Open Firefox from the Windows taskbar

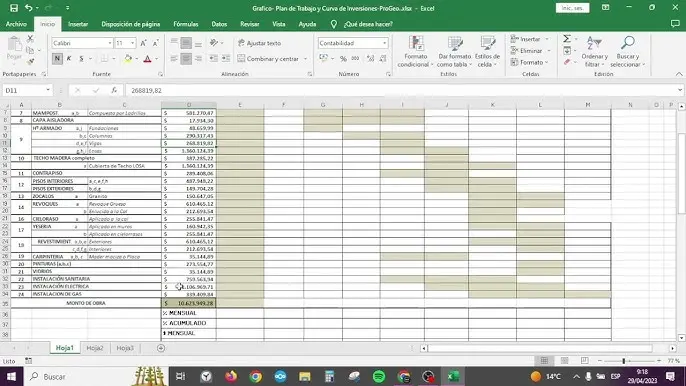pos(231,376)
